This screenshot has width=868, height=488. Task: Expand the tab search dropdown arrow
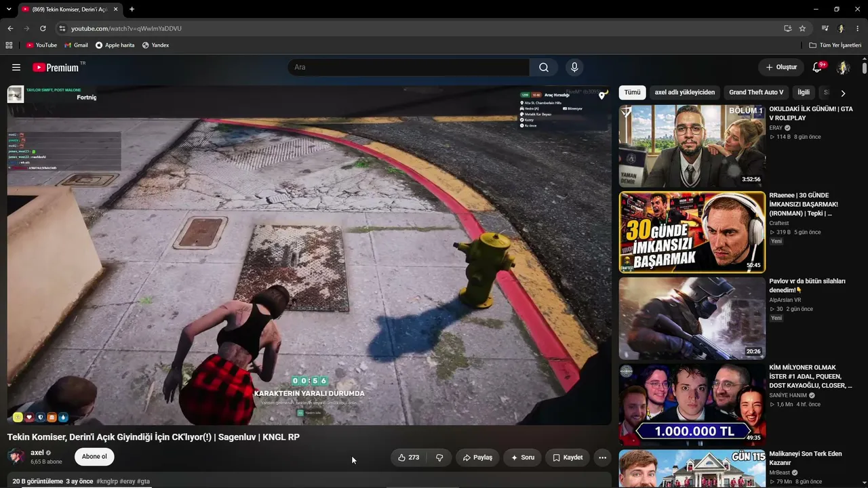[8, 9]
